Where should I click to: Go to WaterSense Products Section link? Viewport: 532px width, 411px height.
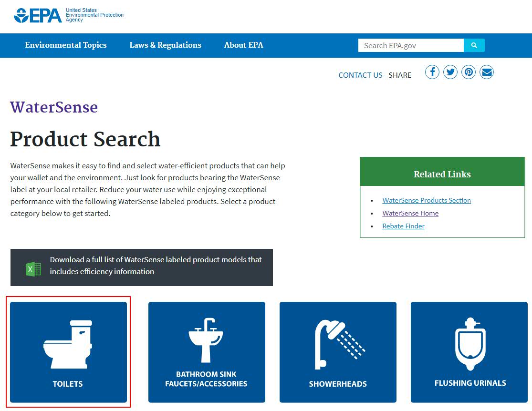pyautogui.click(x=427, y=200)
